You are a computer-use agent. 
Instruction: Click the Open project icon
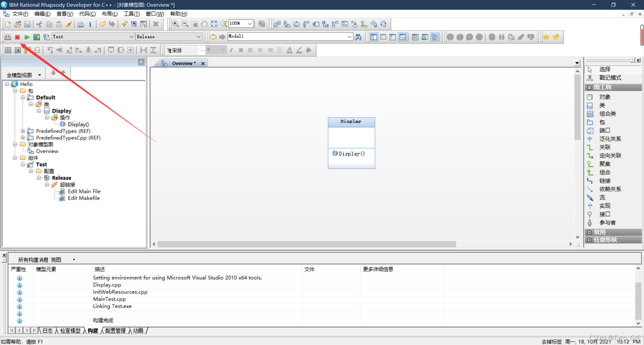18,24
